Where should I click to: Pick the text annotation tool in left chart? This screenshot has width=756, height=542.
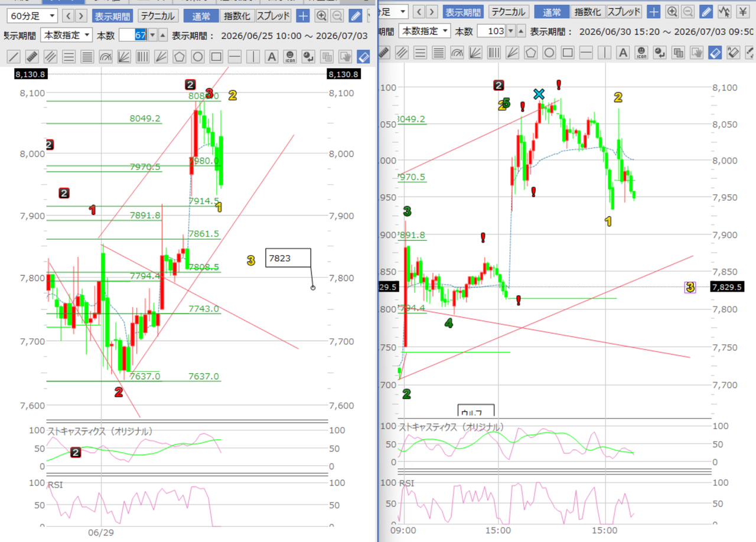[x=271, y=57]
